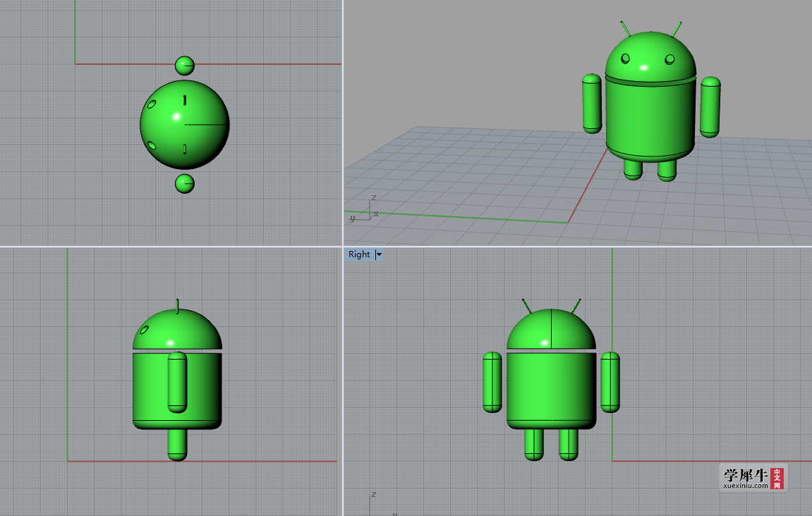Screen dimensions: 812x516
Task: Select the viewer's-right antenna in perspective viewport
Action: pyautogui.click(x=677, y=30)
